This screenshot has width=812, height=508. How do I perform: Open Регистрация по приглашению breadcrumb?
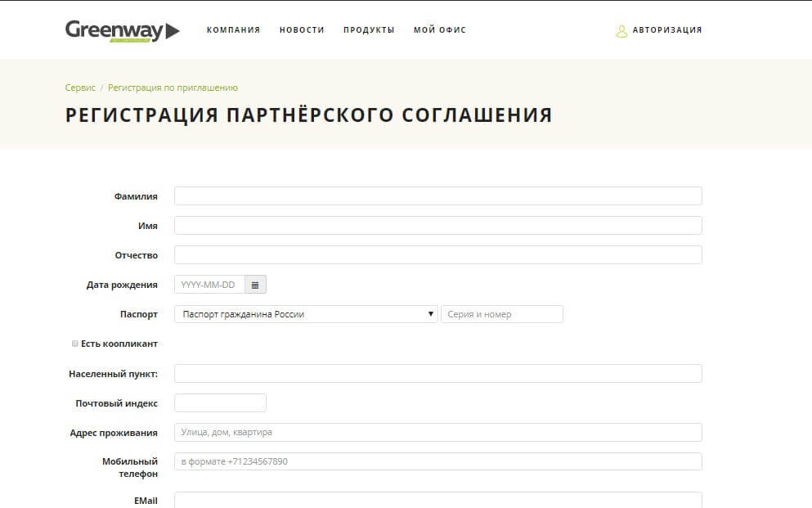point(173,88)
